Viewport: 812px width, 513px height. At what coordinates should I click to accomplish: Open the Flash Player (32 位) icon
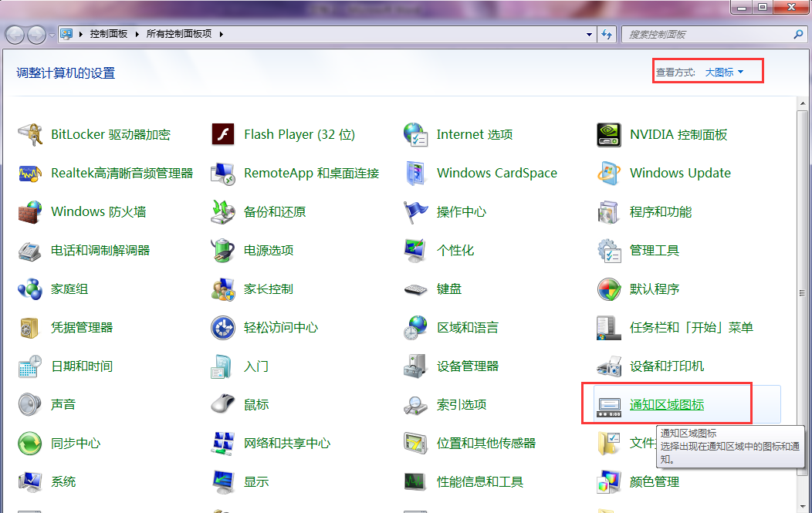pos(223,134)
